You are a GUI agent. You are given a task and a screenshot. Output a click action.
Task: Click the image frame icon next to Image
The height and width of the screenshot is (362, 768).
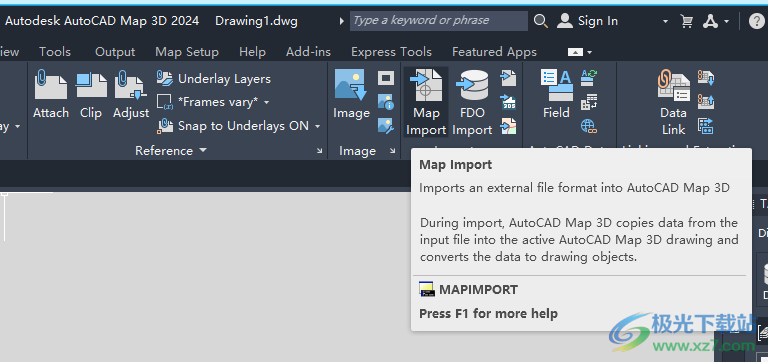click(386, 78)
